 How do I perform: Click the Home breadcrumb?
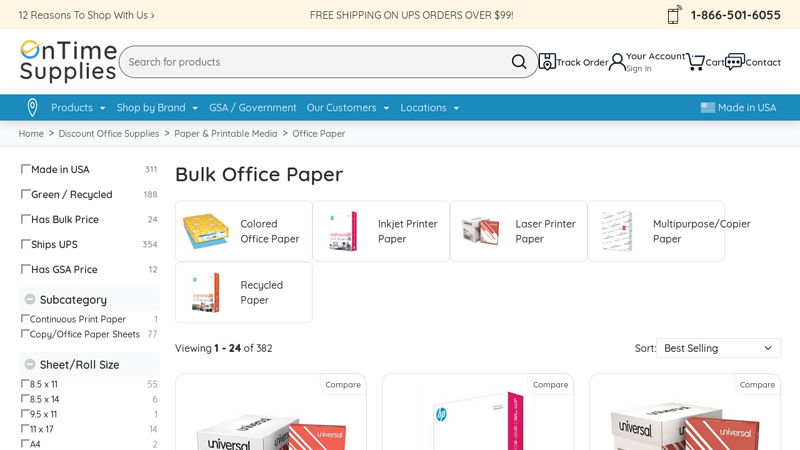coord(31,134)
